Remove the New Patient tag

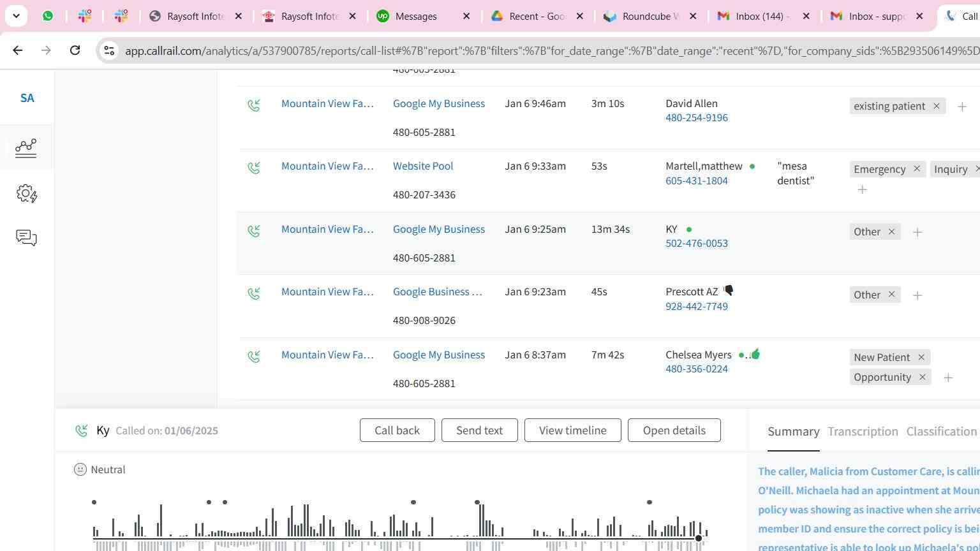(x=921, y=357)
